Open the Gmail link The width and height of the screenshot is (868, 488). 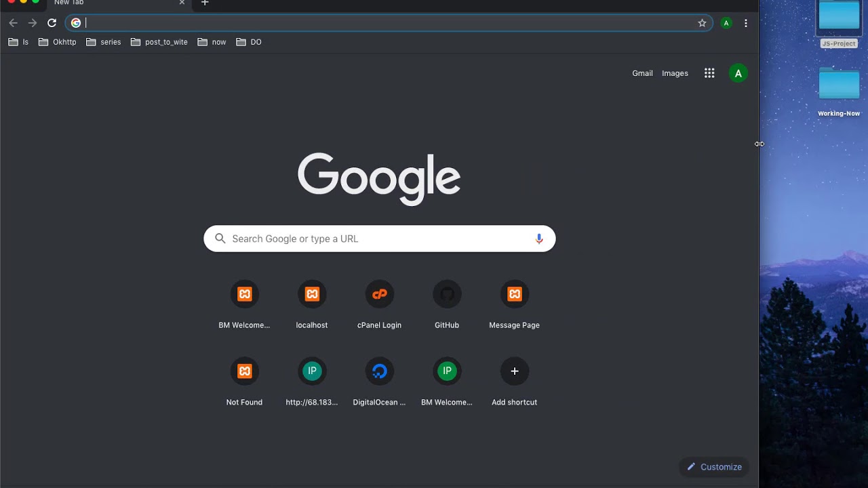tap(642, 73)
